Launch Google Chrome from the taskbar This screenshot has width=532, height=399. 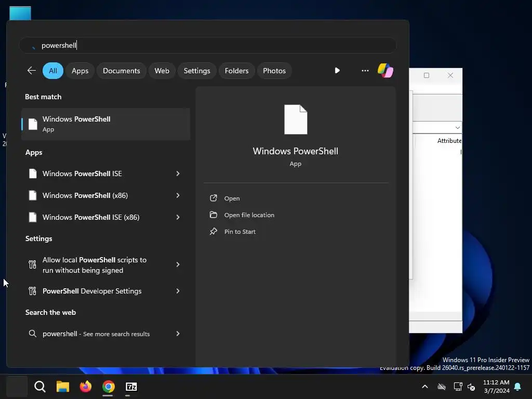[x=109, y=387]
